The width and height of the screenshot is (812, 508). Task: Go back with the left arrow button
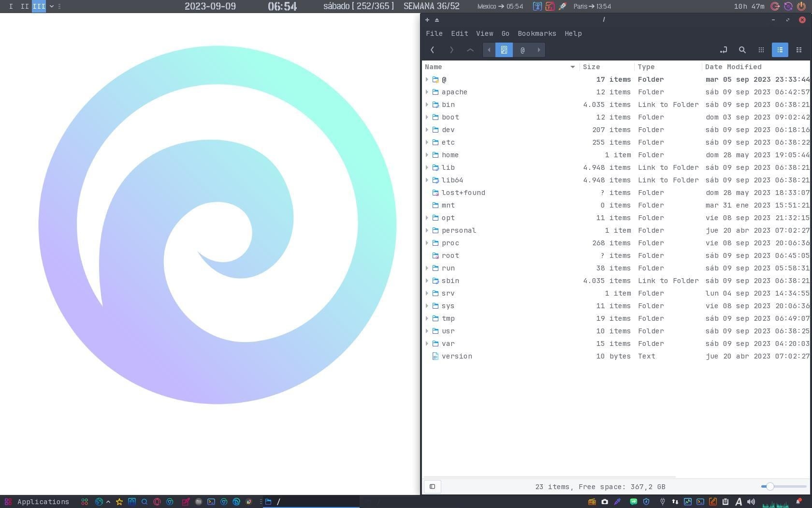click(x=433, y=50)
